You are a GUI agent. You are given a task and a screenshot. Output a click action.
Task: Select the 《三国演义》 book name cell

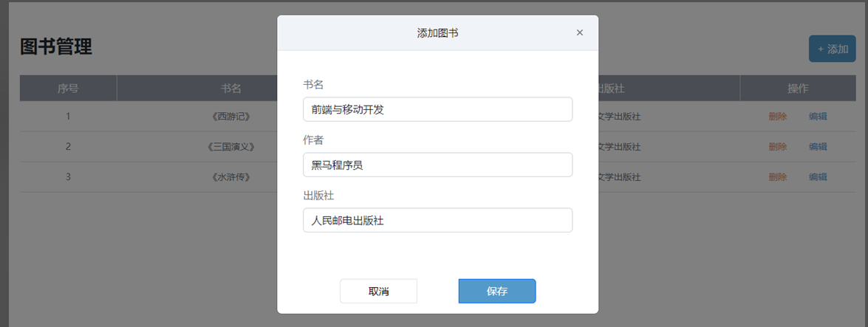coord(231,146)
